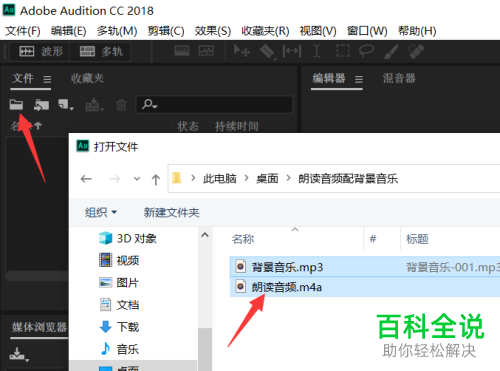The width and height of the screenshot is (500, 371).
Task: Select 3D 对象 in the navigation pane
Action: pyautogui.click(x=128, y=238)
